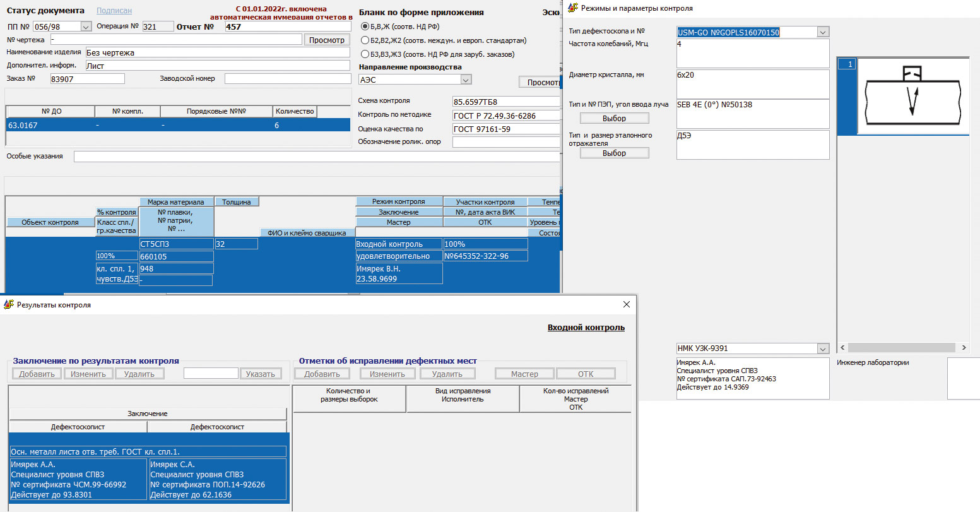
Task: Click the right arrow of the thumbnail scrollbar
Action: coord(963,348)
